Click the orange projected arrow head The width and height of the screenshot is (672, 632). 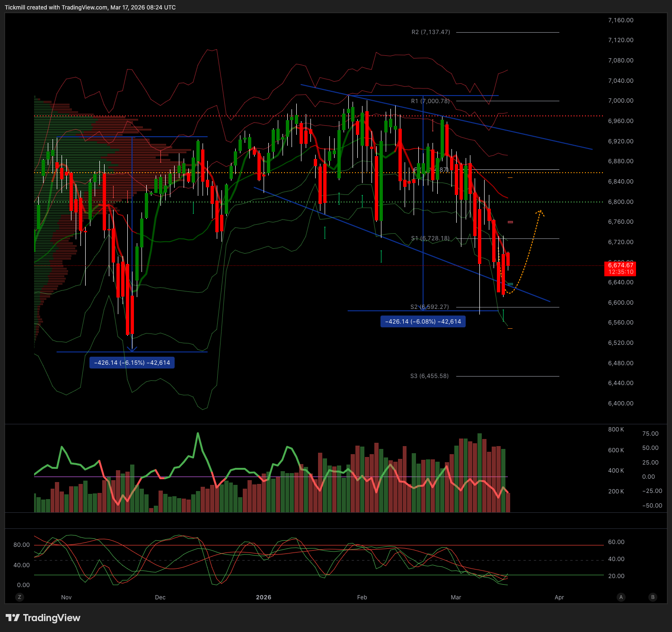tap(540, 212)
